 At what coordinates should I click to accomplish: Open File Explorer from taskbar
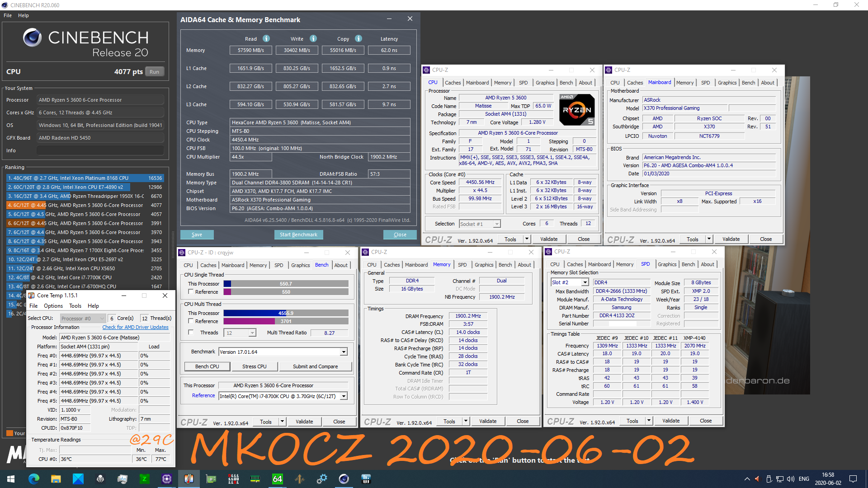56,479
